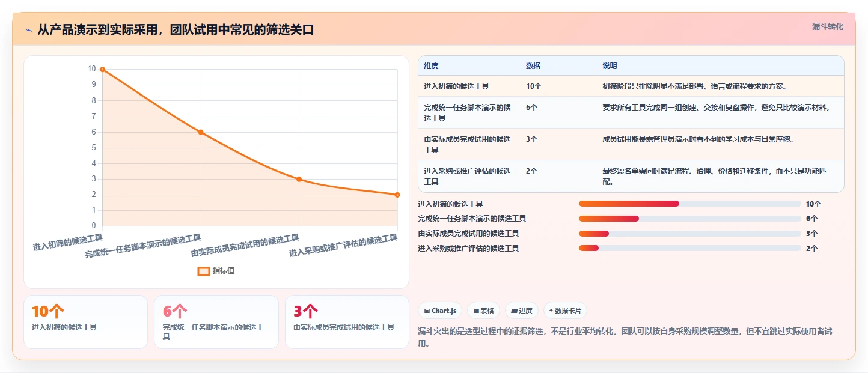Click the chart data point at value 10
This screenshot has width=868, height=373.
pyautogui.click(x=102, y=70)
